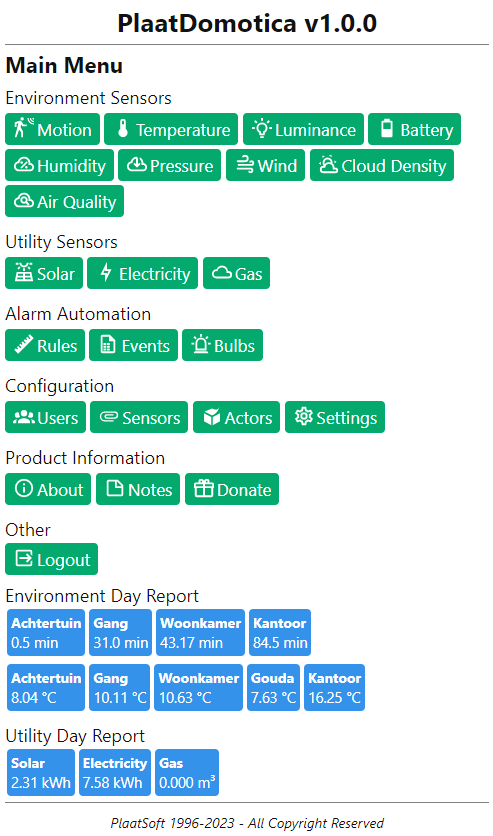The height and width of the screenshot is (836, 493).
Task: Click the gear icon on Settings
Action: [x=304, y=416]
